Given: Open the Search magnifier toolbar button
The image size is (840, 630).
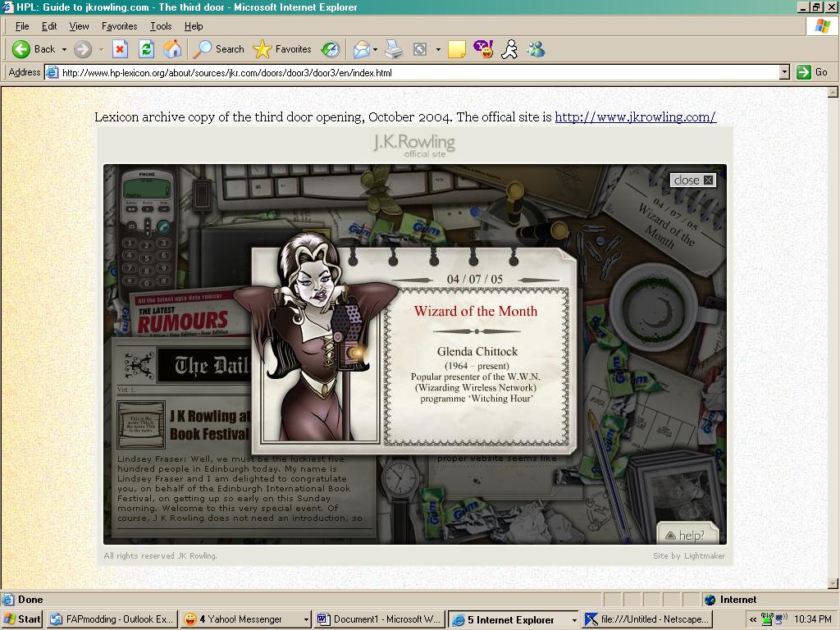Looking at the screenshot, I should [219, 49].
